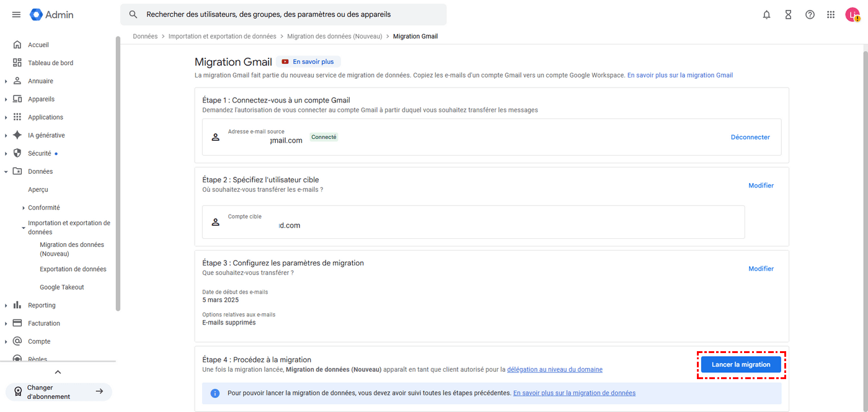Collapse the Données section
The height and width of the screenshot is (412, 868).
click(6, 171)
